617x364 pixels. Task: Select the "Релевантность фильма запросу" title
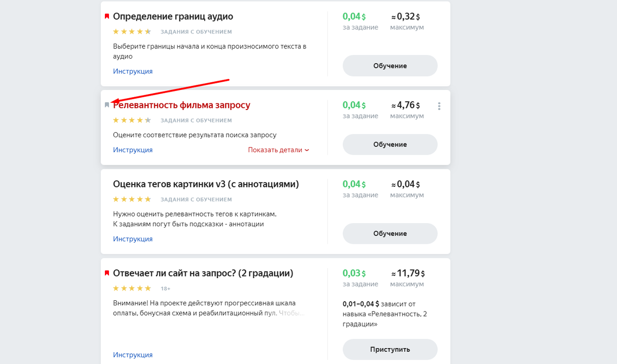[182, 105]
